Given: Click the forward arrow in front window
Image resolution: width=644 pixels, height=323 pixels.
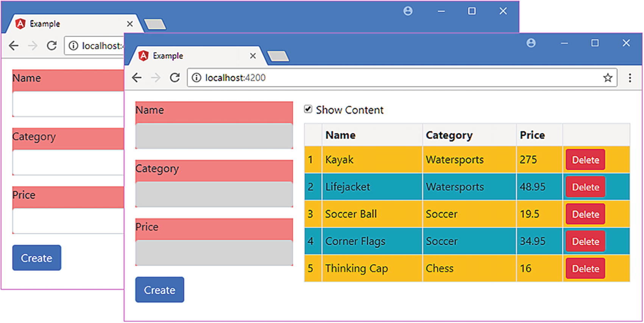Looking at the screenshot, I should pos(156,78).
